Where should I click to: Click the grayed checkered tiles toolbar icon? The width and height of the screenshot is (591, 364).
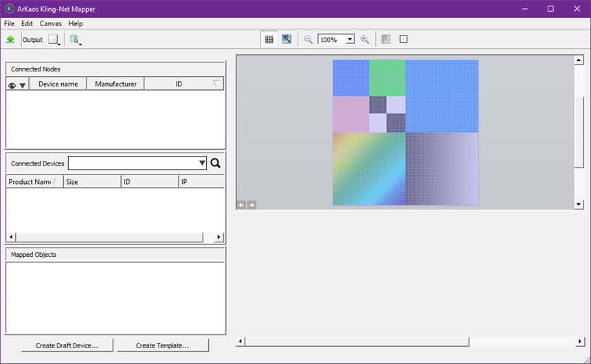[x=386, y=39]
